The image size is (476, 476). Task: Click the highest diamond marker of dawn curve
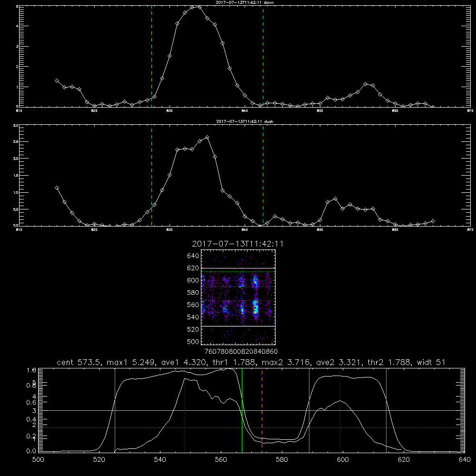[x=199, y=7]
